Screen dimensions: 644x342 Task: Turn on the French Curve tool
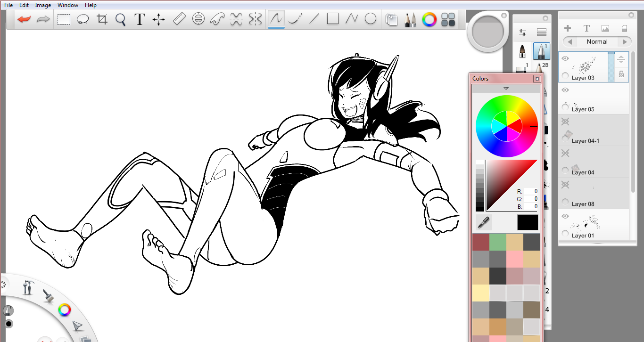(217, 19)
